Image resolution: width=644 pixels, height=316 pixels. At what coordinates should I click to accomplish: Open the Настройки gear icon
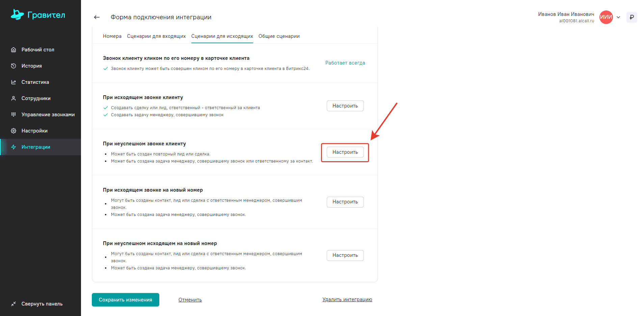(14, 131)
